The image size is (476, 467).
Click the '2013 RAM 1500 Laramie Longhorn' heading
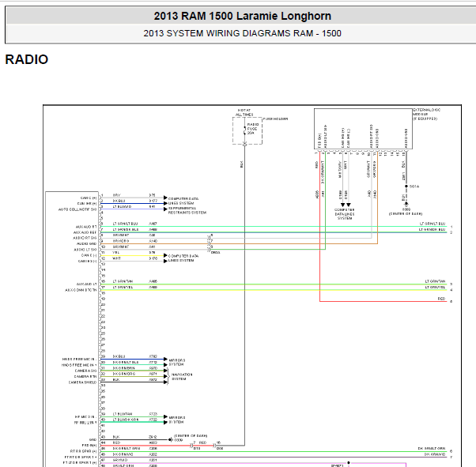[x=242, y=16]
